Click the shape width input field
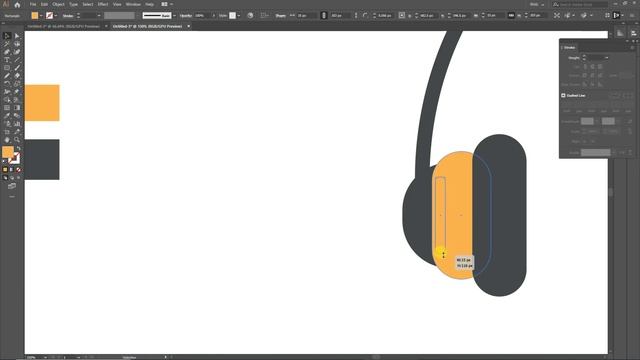This screenshot has width=640, height=360. tap(306, 16)
